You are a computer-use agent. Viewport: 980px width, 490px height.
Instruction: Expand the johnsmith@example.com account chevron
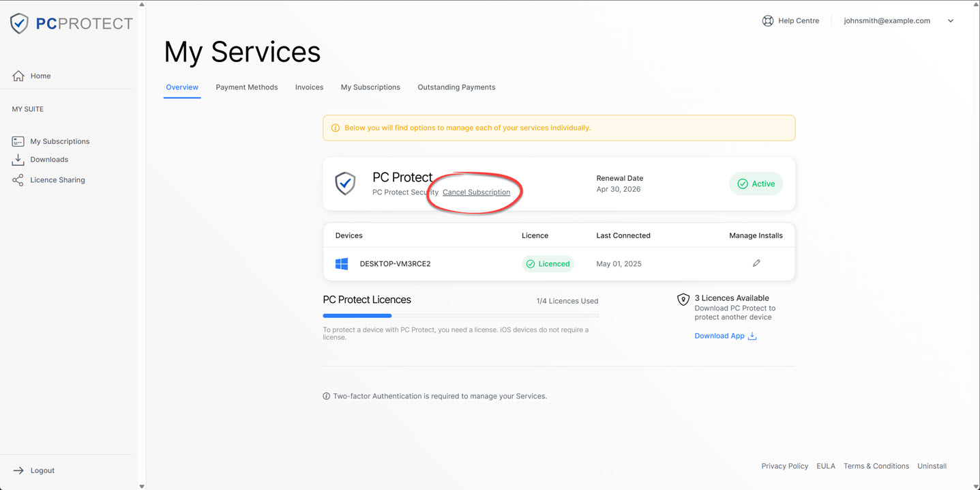pos(951,20)
